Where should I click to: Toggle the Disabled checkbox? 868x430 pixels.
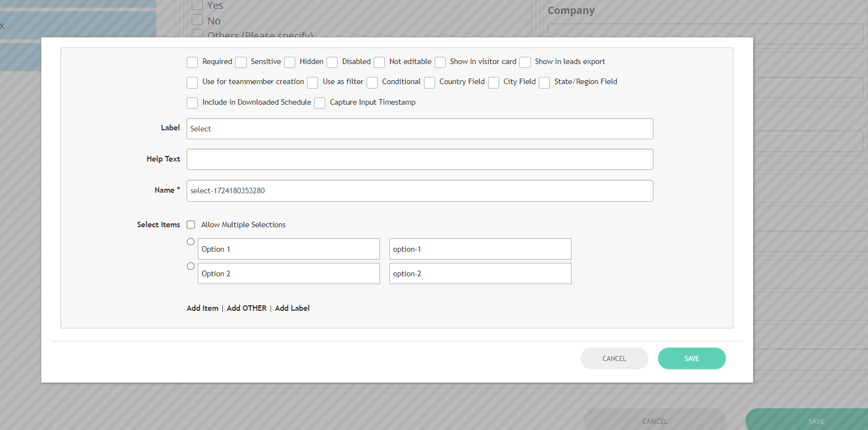point(332,62)
